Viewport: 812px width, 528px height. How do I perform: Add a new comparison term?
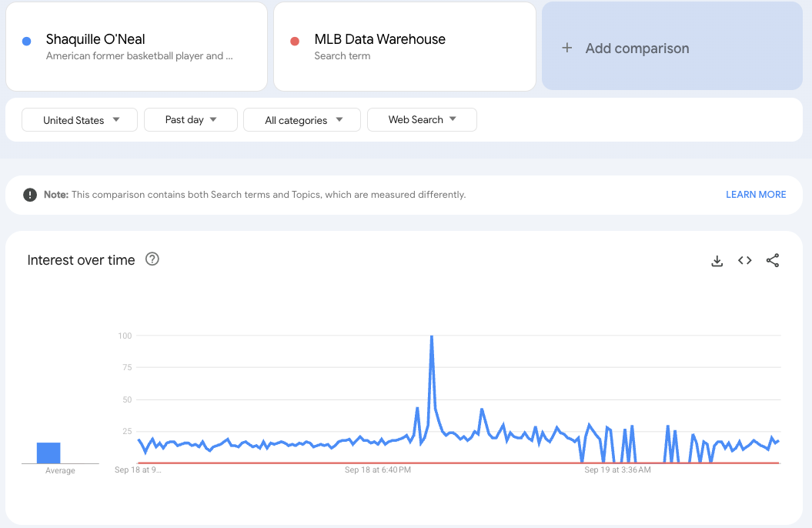click(672, 47)
